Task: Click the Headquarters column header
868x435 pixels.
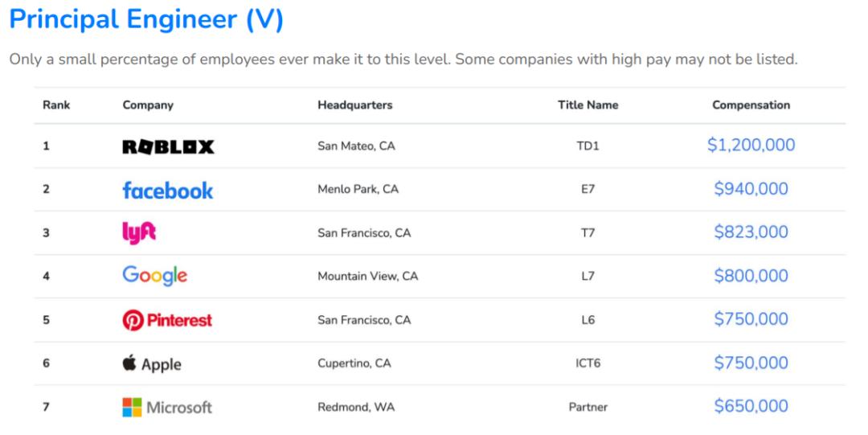Action: (x=354, y=105)
